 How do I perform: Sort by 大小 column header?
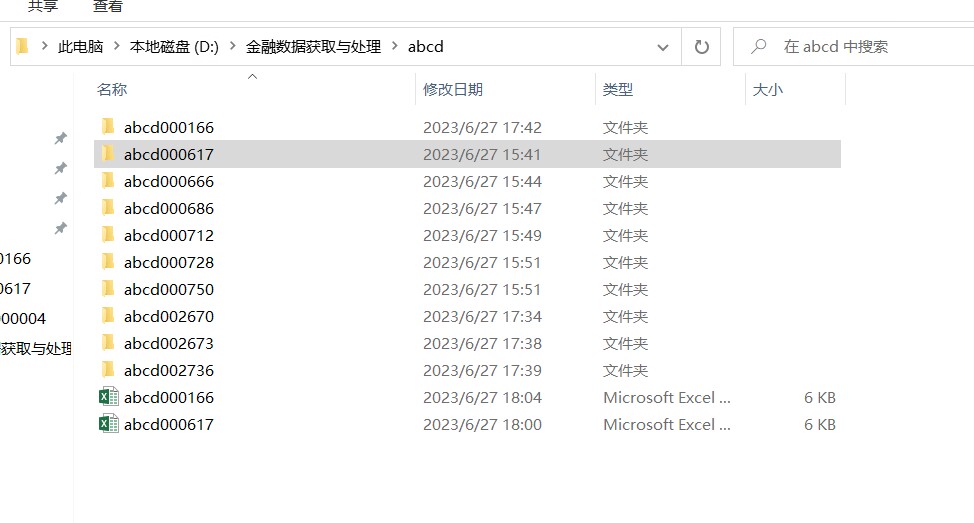[768, 89]
